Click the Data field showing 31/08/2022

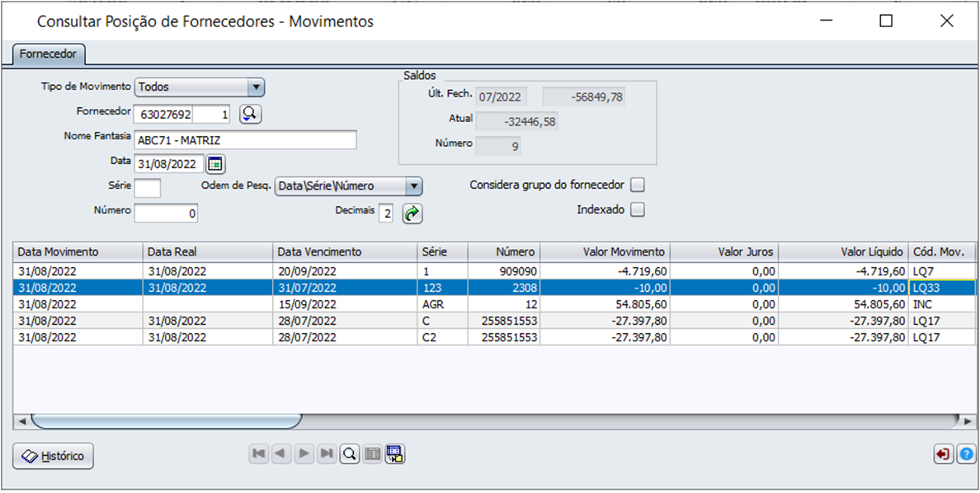pos(169,164)
